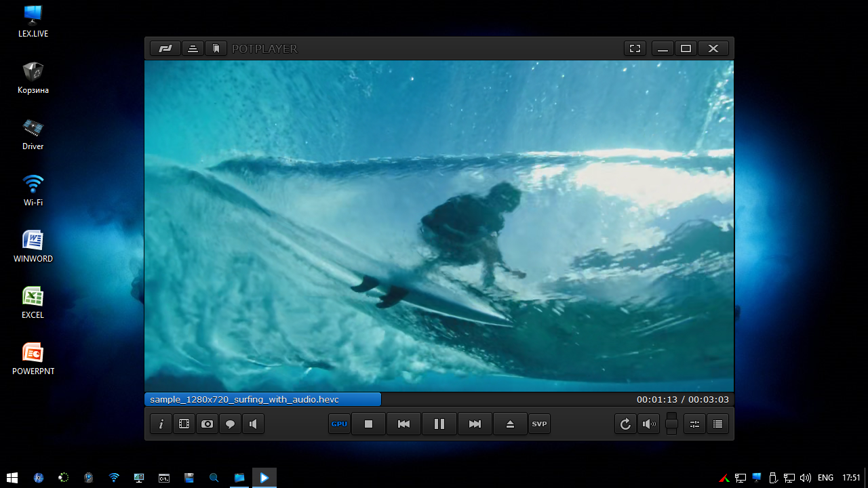Stop the video playback
This screenshot has height=488, width=868.
pyautogui.click(x=369, y=424)
